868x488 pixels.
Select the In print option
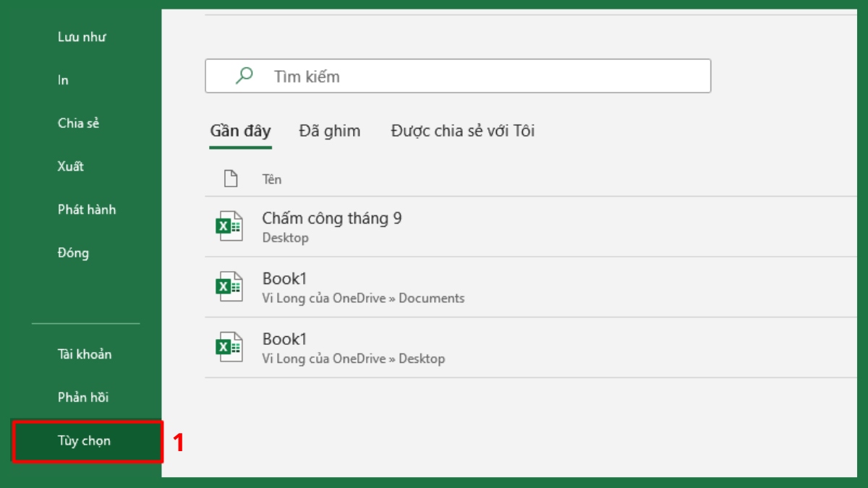(x=63, y=80)
